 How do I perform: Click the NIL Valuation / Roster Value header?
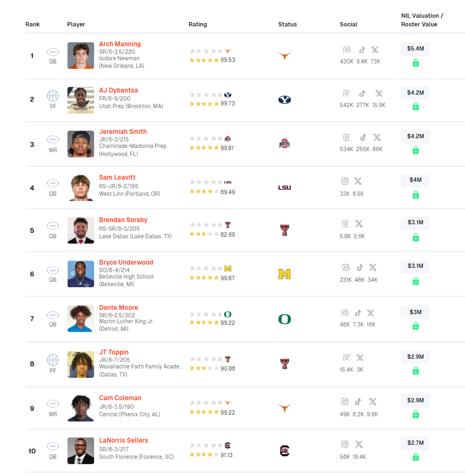pyautogui.click(x=422, y=20)
